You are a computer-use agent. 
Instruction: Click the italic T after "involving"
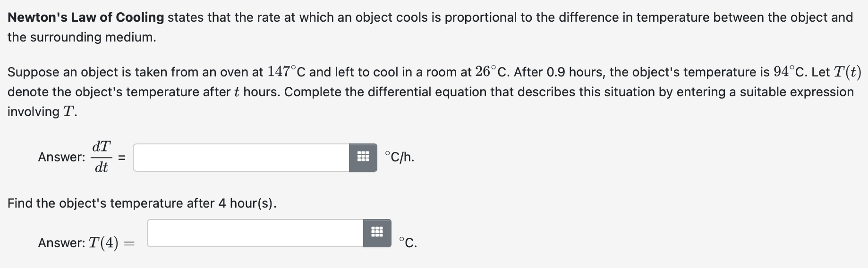68,112
